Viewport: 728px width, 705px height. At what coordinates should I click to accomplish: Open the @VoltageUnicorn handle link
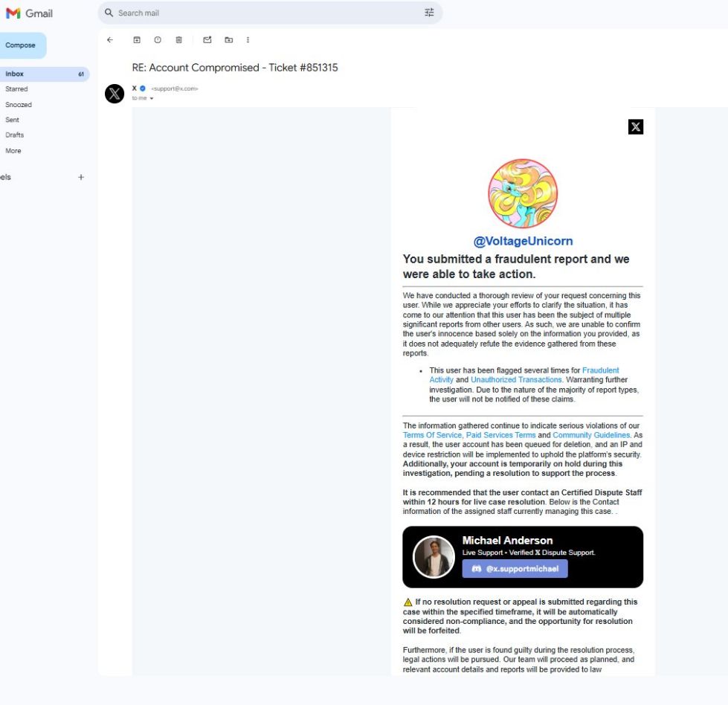pyautogui.click(x=523, y=241)
